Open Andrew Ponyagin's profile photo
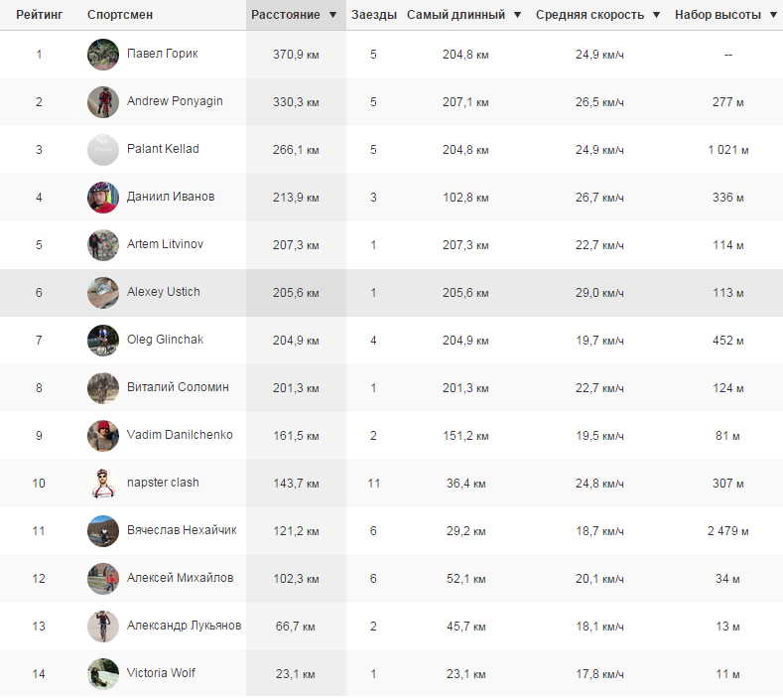The width and height of the screenshot is (783, 700). 103,101
